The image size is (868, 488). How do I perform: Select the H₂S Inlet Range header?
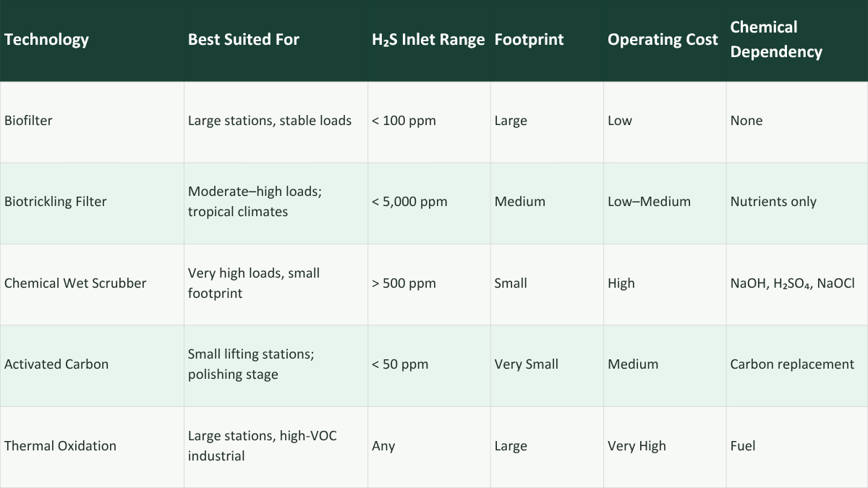427,40
